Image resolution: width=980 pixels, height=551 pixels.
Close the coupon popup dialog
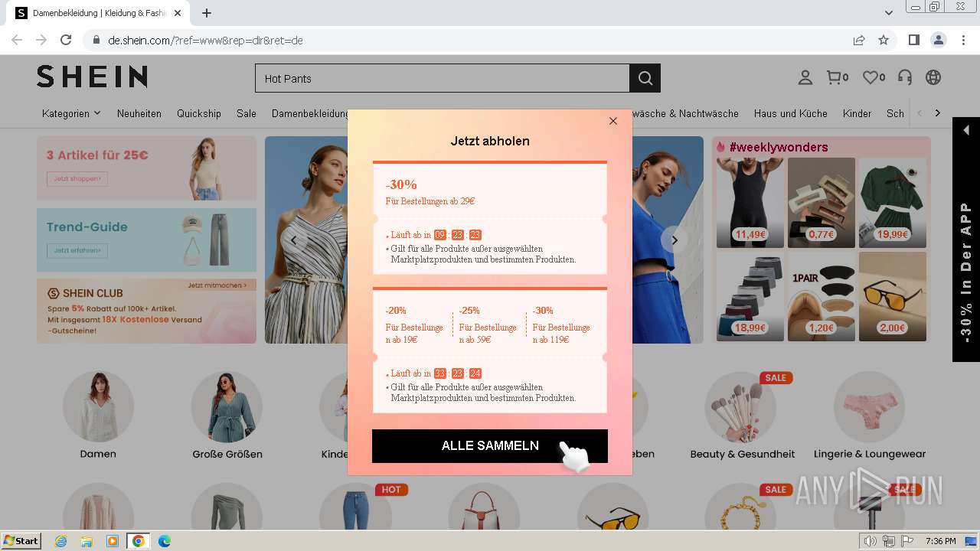pyautogui.click(x=613, y=121)
